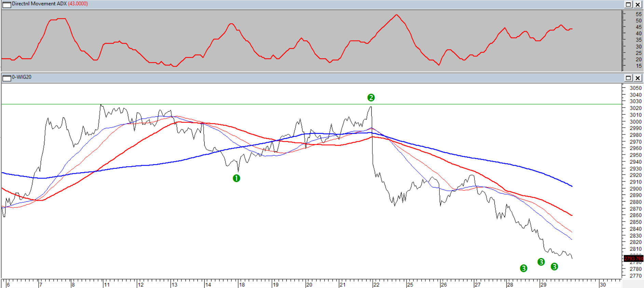
Task: Click date label 22 on time axis
Action: point(376,285)
